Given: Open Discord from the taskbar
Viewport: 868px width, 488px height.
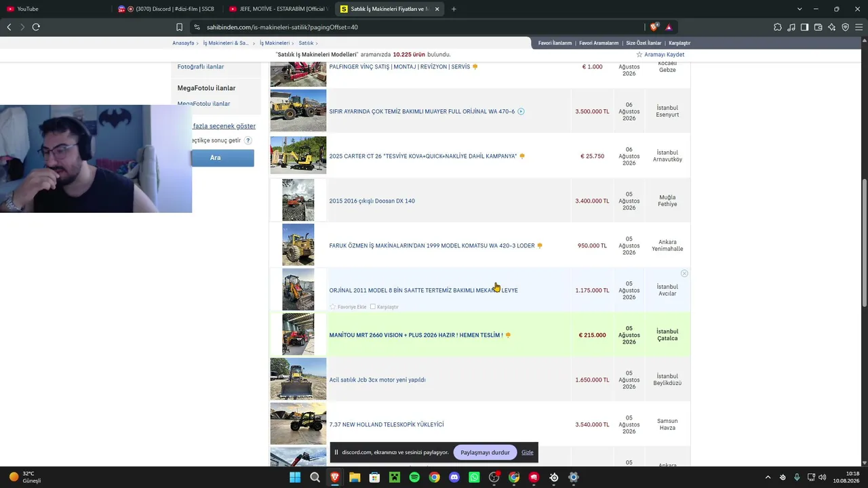Looking at the screenshot, I should point(454,477).
